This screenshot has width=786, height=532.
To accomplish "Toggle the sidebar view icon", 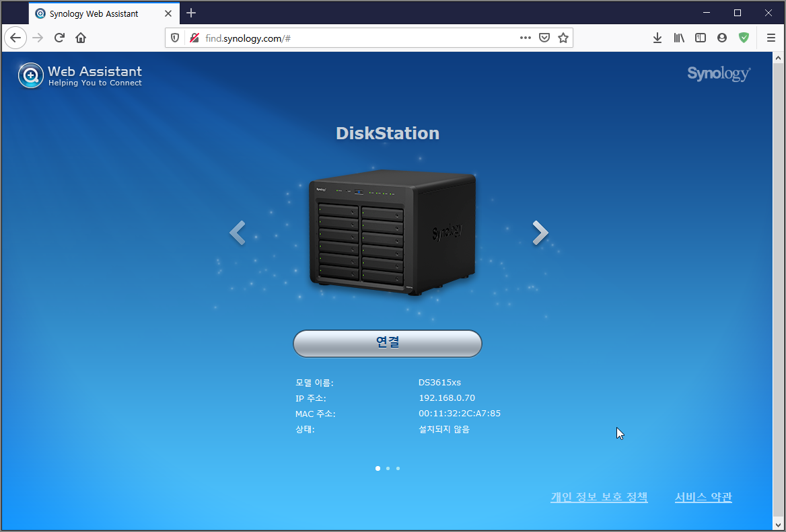I will click(701, 38).
